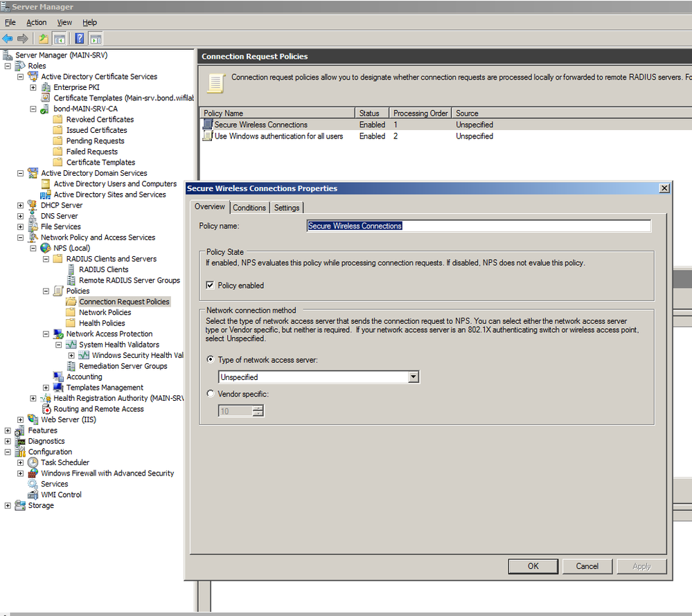Select Use Windows authentication for all users row

point(446,136)
